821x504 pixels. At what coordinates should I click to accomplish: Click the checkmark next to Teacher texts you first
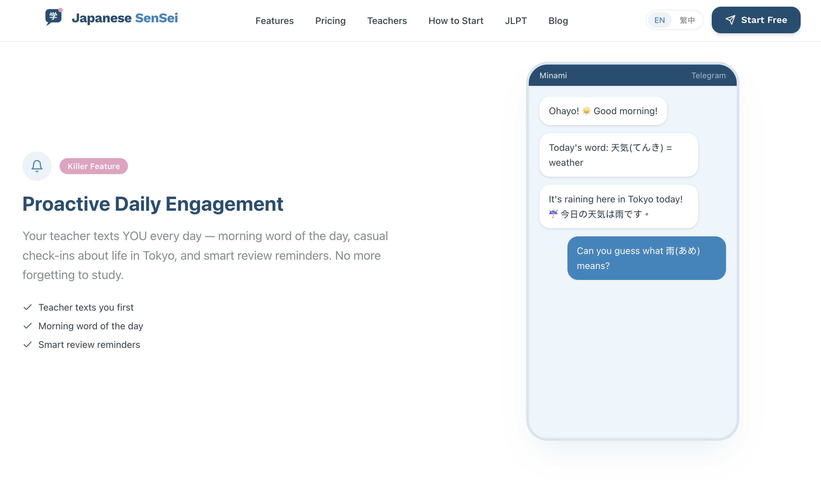point(28,307)
